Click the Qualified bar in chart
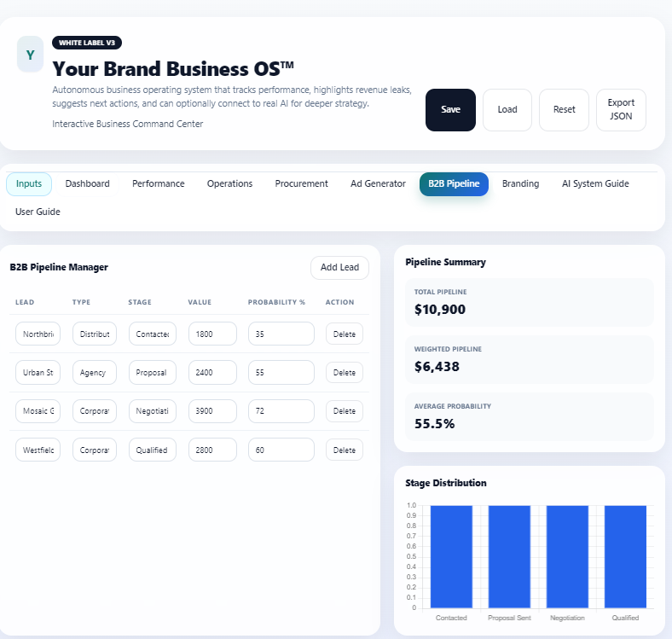 pos(625,556)
